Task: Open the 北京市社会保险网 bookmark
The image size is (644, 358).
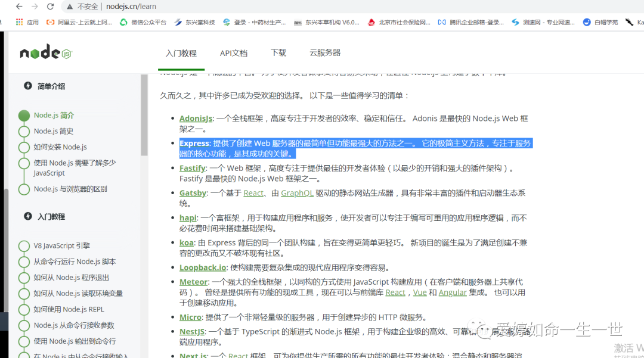Action: tap(399, 22)
